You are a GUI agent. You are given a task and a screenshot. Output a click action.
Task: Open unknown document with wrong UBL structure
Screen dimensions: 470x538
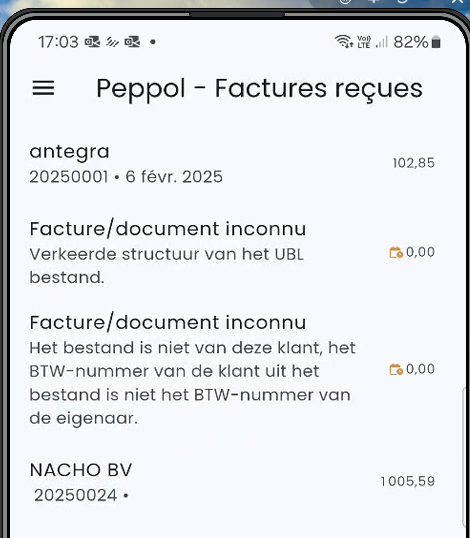coord(232,253)
